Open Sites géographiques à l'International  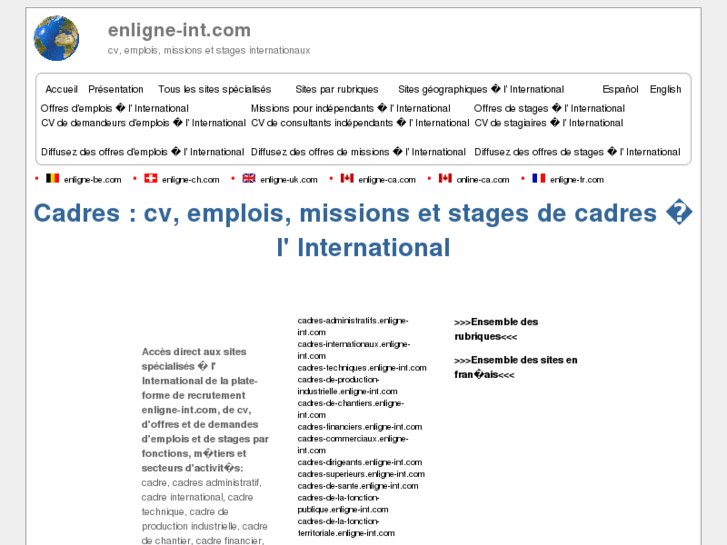[481, 90]
